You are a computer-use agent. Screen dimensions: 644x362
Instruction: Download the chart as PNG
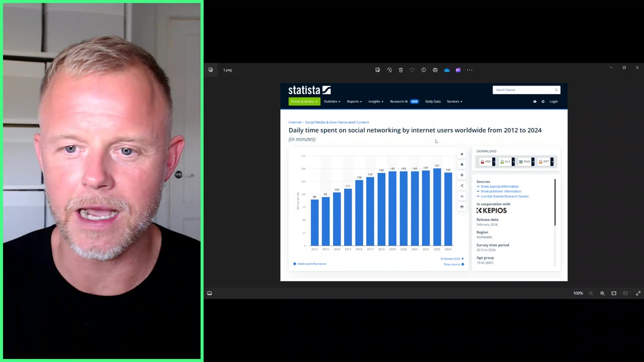pyautogui.click(x=525, y=161)
